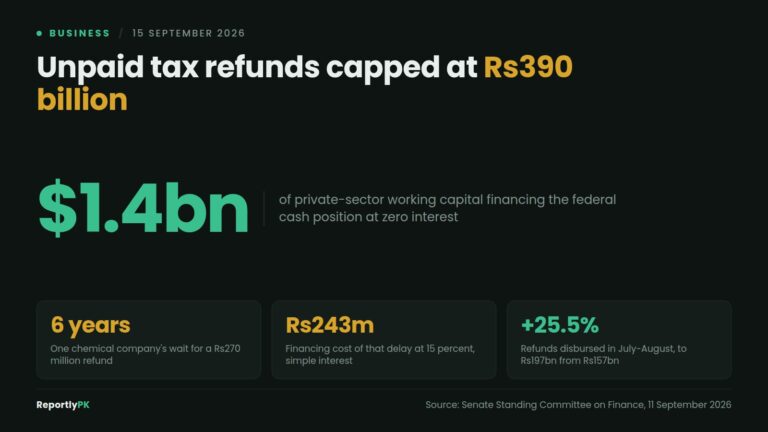
Task: Open the BUSINESS category label
Action: [79, 33]
